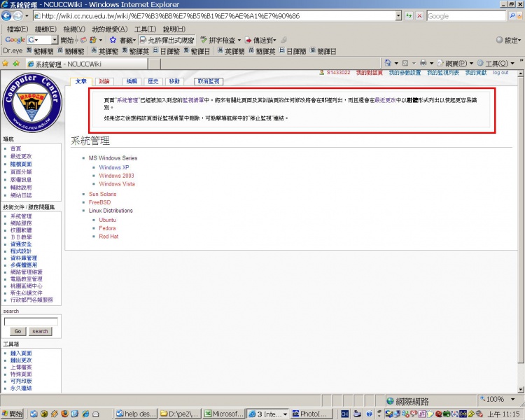The width and height of the screenshot is (525, 420).
Task: Click the Start button on taskbar
Action: coord(12,414)
